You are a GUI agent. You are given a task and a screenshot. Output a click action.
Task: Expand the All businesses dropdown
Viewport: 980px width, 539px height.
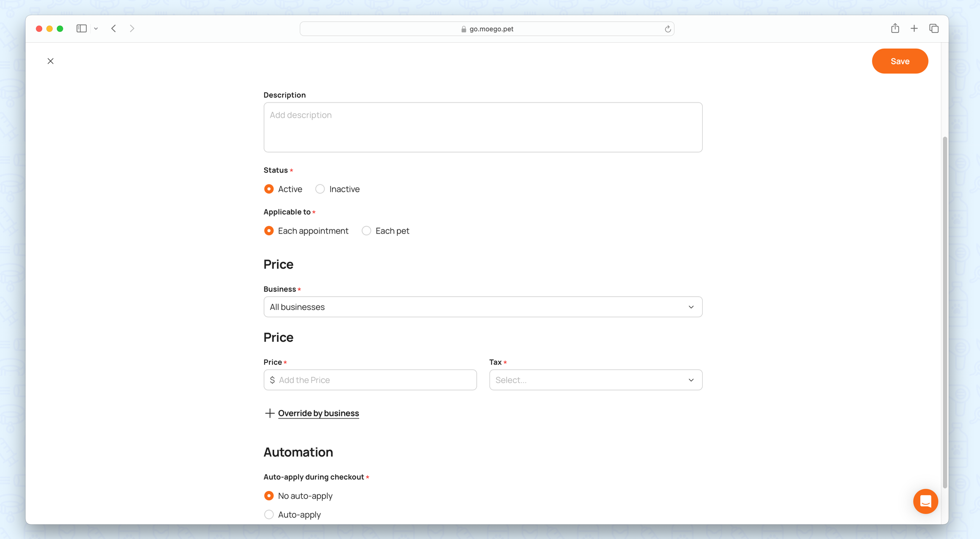(483, 307)
